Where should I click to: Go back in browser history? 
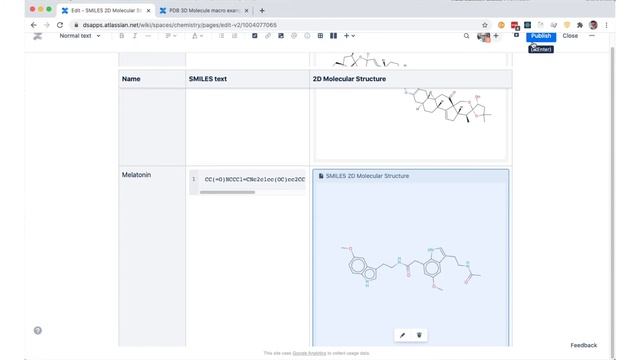pos(33,25)
